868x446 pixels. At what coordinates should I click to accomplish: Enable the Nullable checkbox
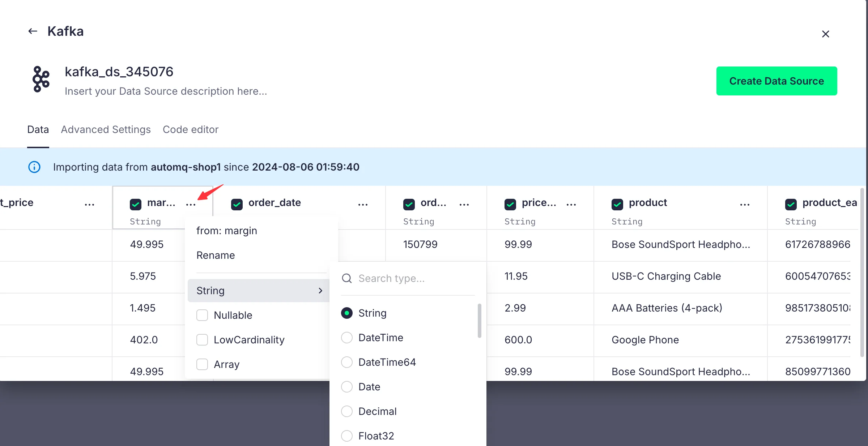202,315
